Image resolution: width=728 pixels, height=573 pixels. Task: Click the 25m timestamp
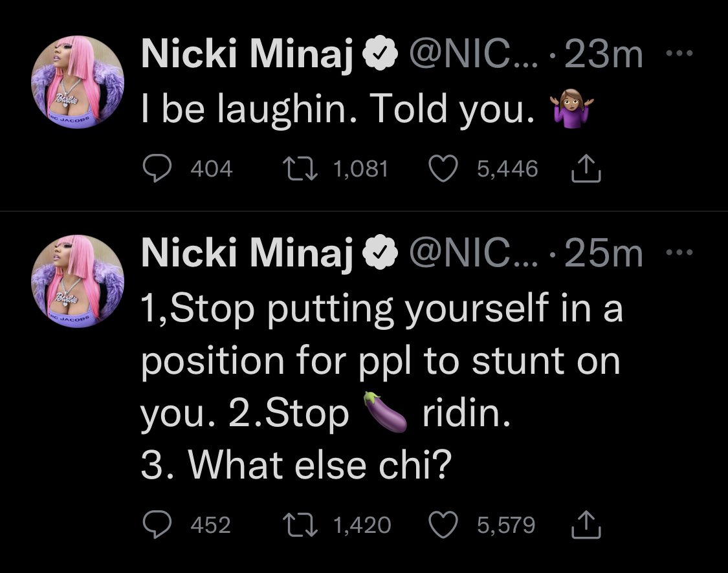pyautogui.click(x=603, y=255)
